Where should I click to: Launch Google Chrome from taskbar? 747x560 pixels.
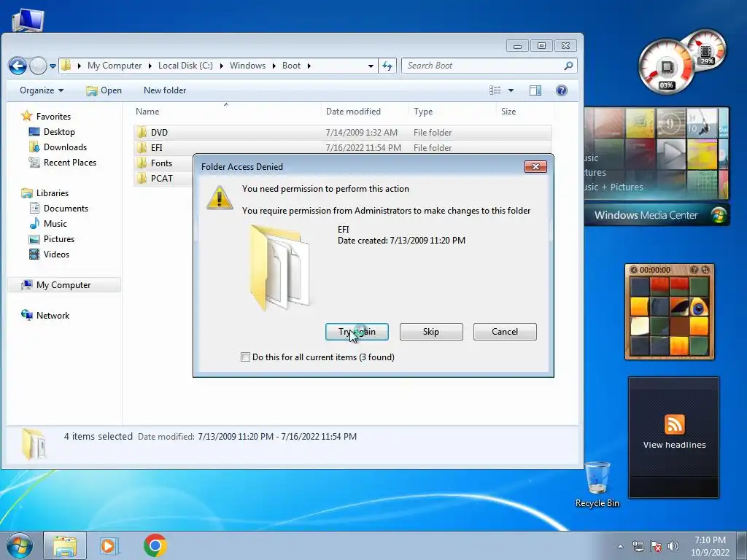[x=155, y=545]
